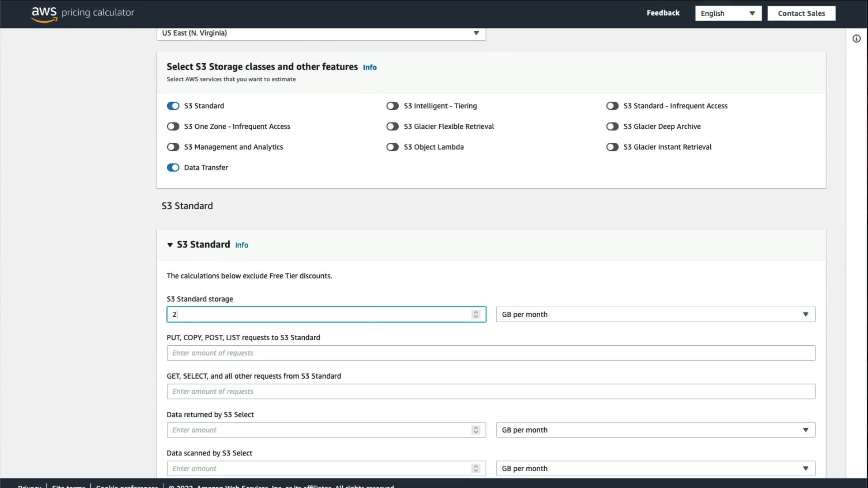Click the S3 Standard storage stepper arrows
Viewport: 868px width, 488px height.
pos(476,314)
